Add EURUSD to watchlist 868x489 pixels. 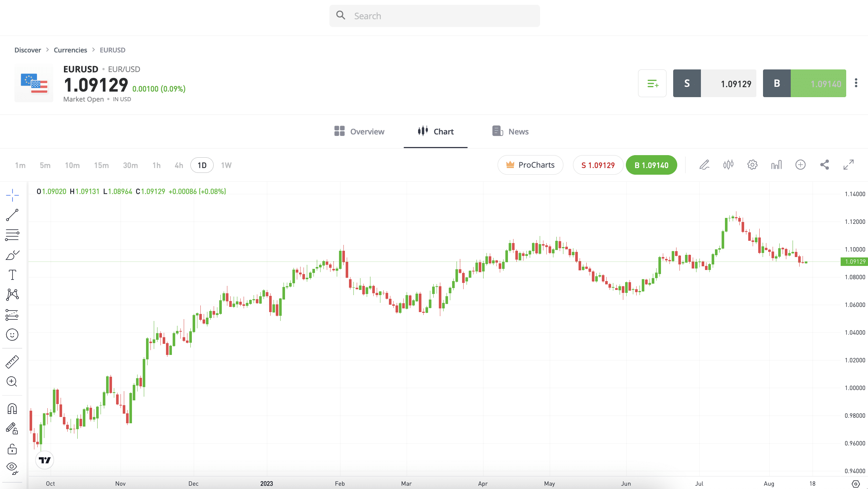coord(652,83)
